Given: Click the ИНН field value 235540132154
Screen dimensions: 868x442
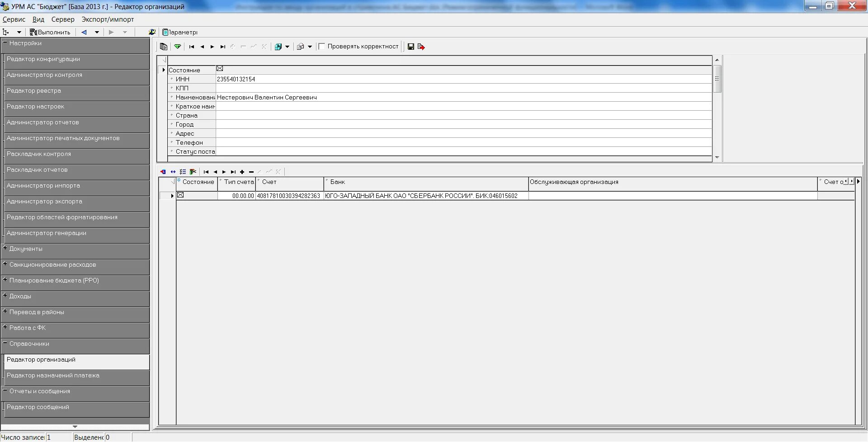Looking at the screenshot, I should pyautogui.click(x=464, y=79).
